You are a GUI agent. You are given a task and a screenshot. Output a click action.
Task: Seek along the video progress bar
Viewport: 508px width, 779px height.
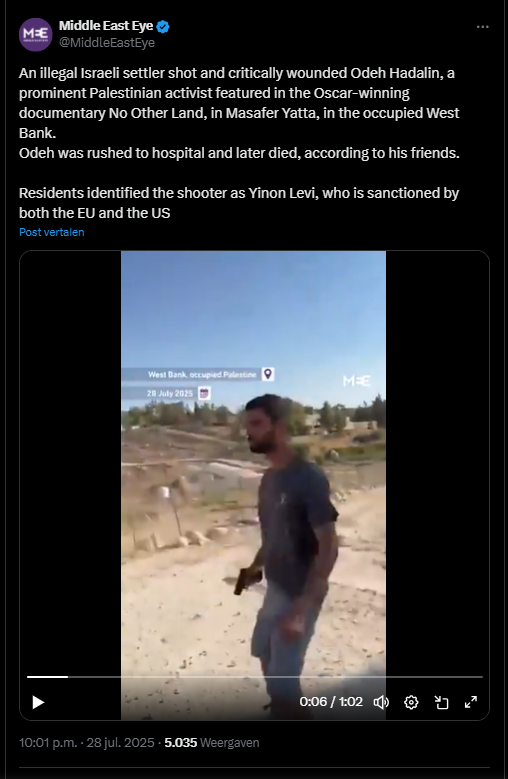pyautogui.click(x=254, y=677)
